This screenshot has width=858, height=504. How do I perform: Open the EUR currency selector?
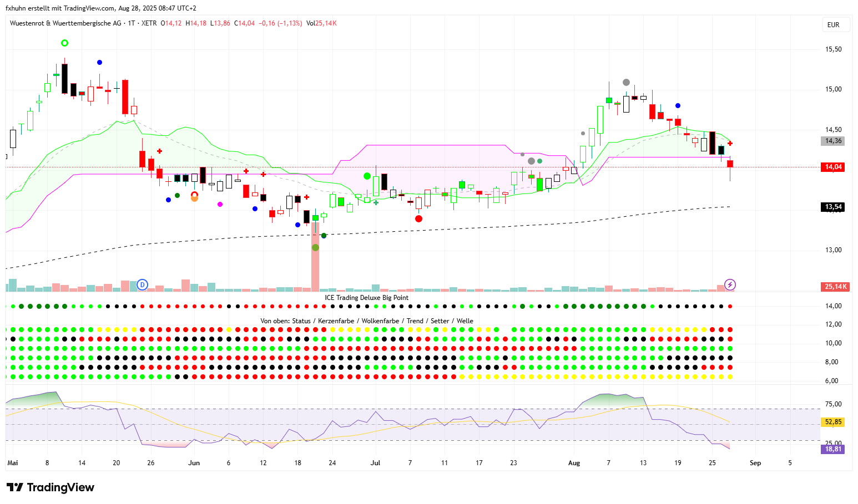pyautogui.click(x=833, y=25)
